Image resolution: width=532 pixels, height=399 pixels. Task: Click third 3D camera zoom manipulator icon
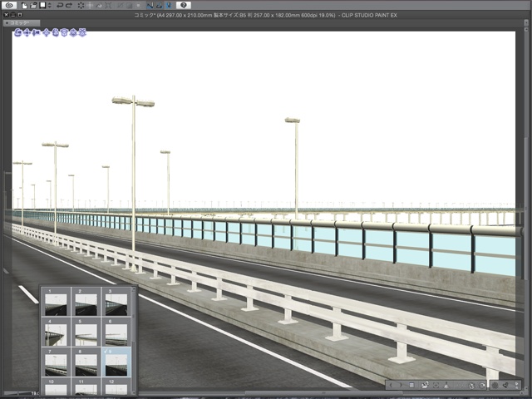(36, 32)
